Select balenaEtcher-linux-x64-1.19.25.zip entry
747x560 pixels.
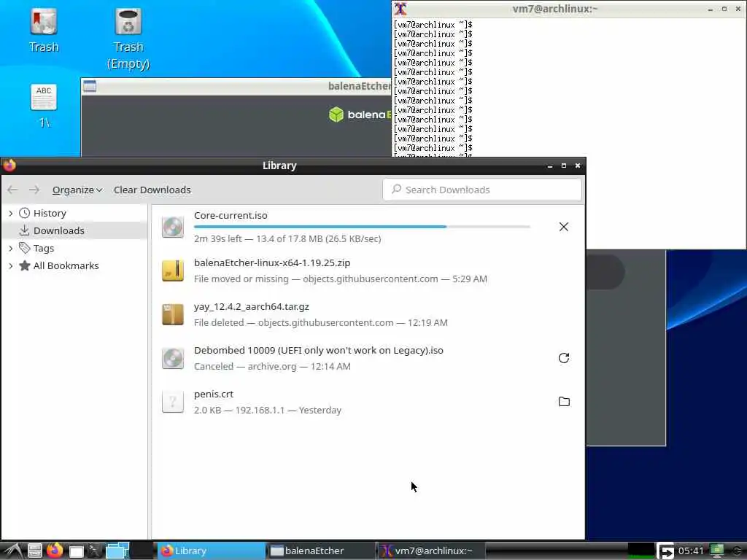(x=272, y=262)
